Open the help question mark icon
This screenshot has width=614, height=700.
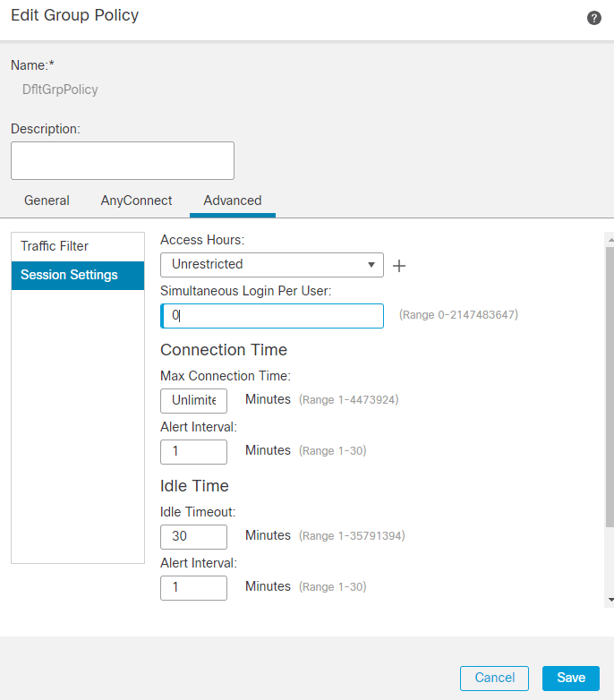(x=594, y=18)
